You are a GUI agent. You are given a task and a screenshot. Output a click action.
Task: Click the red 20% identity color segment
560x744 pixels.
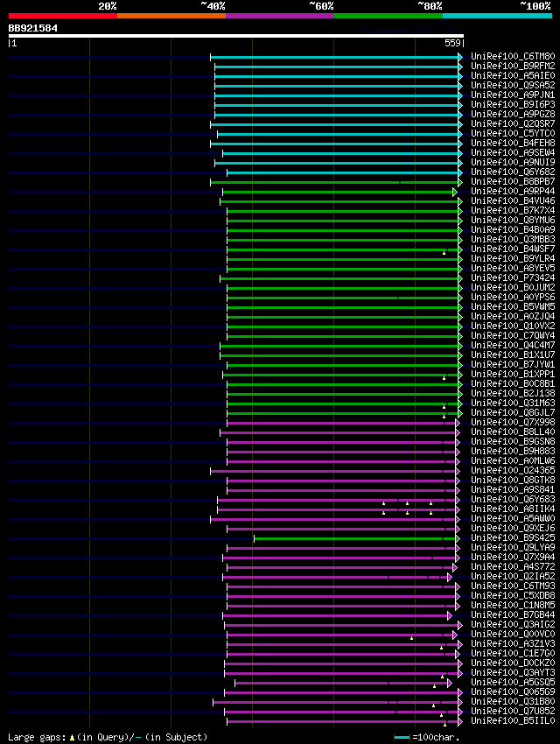click(x=63, y=16)
